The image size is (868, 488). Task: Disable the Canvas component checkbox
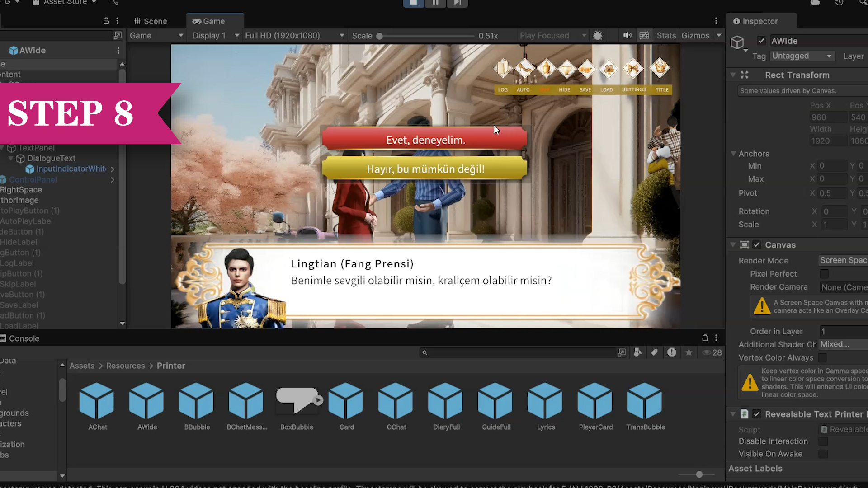pos(757,245)
